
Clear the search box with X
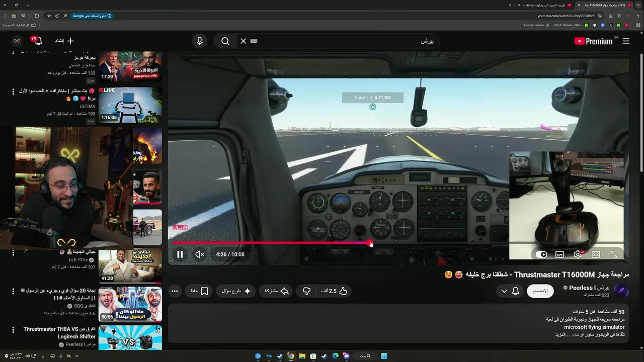click(244, 41)
